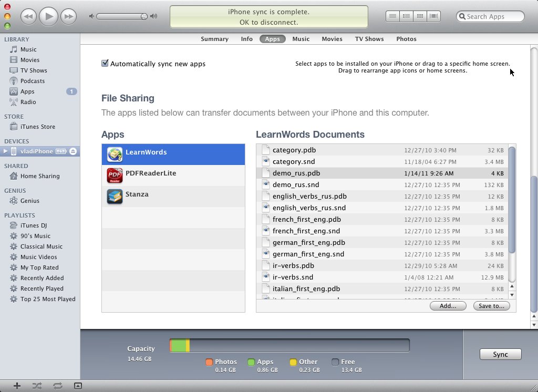
Task: Uncheck Automatically sync new apps
Action: (105, 64)
